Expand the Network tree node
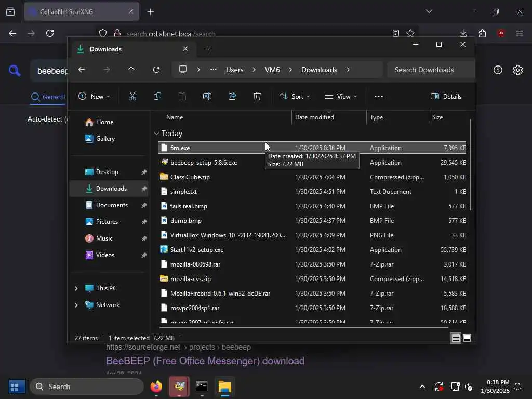This screenshot has width=532, height=399. [76, 305]
